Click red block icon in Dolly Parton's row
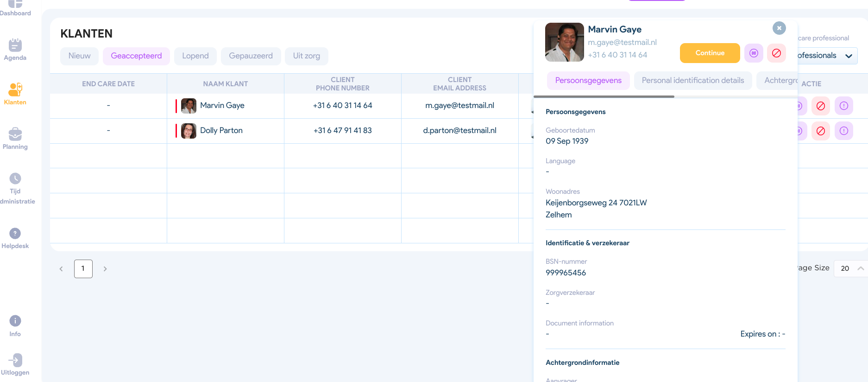The image size is (868, 382). click(x=820, y=131)
